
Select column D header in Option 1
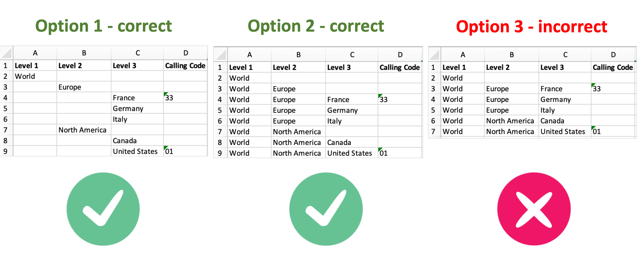pyautogui.click(x=186, y=53)
